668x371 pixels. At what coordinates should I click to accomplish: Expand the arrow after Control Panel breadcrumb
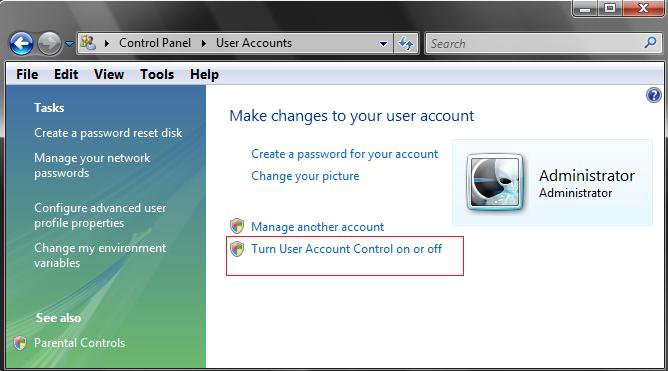click(204, 43)
